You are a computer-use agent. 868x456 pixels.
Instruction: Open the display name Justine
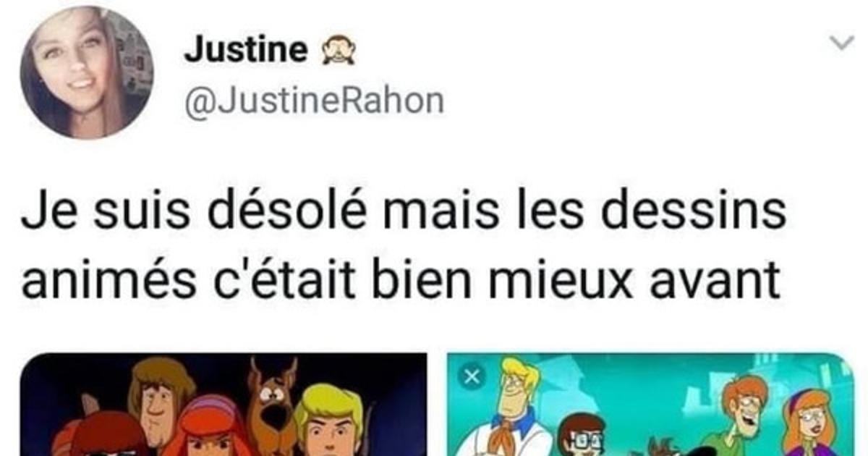246,51
